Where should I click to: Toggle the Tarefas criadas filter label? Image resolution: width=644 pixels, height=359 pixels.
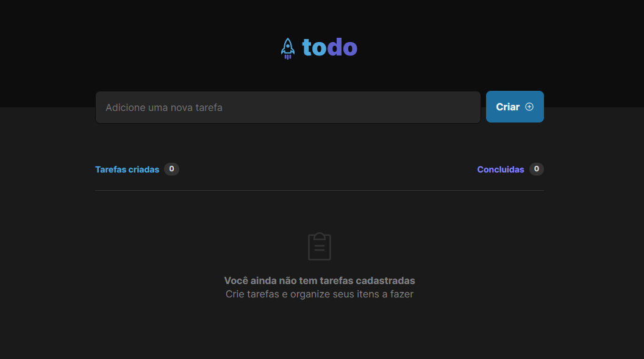[126, 169]
